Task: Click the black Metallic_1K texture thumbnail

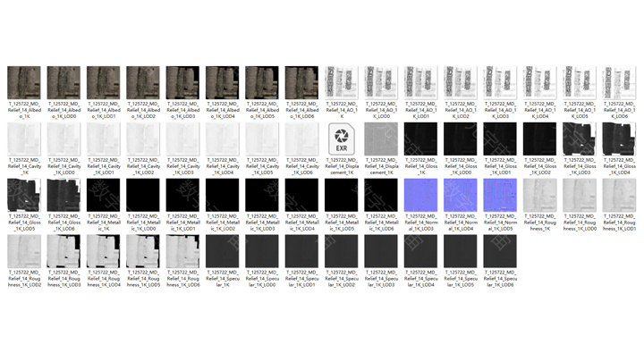Action: click(103, 195)
